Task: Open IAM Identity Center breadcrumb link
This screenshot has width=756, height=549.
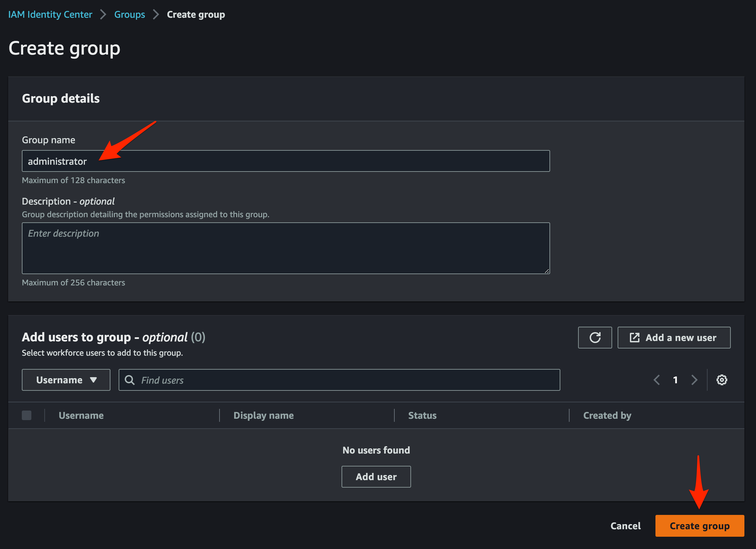Action: coord(50,15)
